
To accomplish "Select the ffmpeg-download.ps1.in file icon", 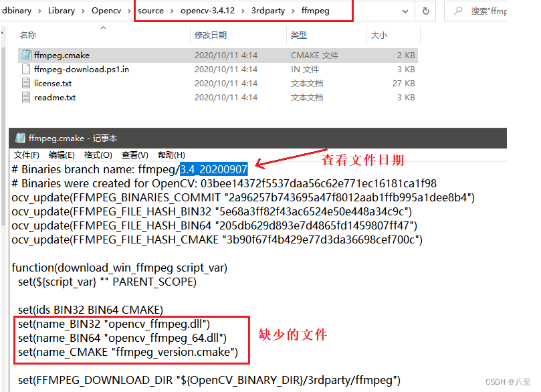I will [26, 70].
